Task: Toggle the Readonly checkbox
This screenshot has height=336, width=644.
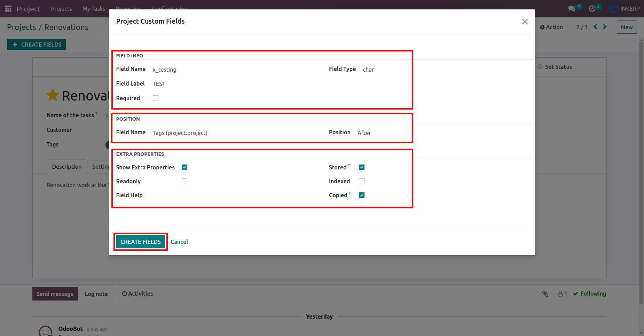Action: point(184,181)
